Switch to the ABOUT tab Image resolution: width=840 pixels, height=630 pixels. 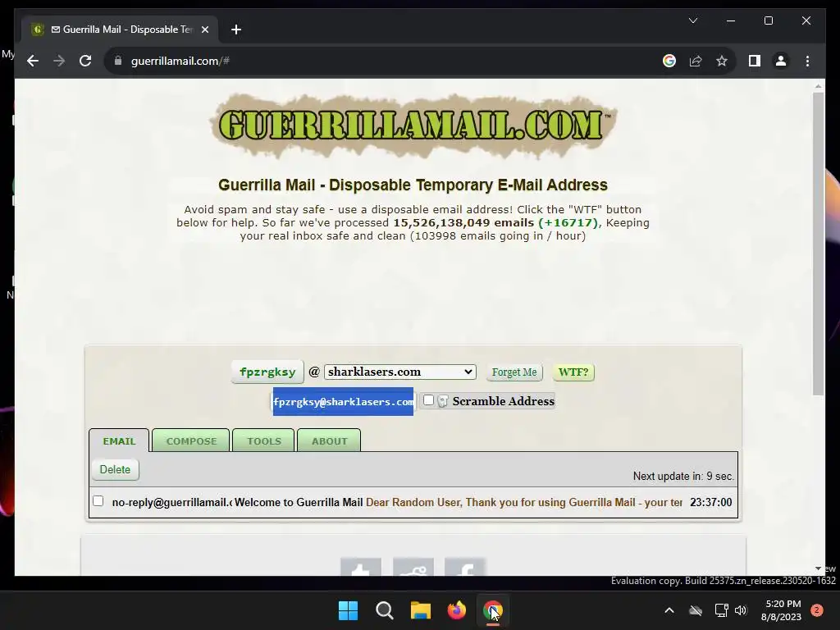(x=329, y=441)
